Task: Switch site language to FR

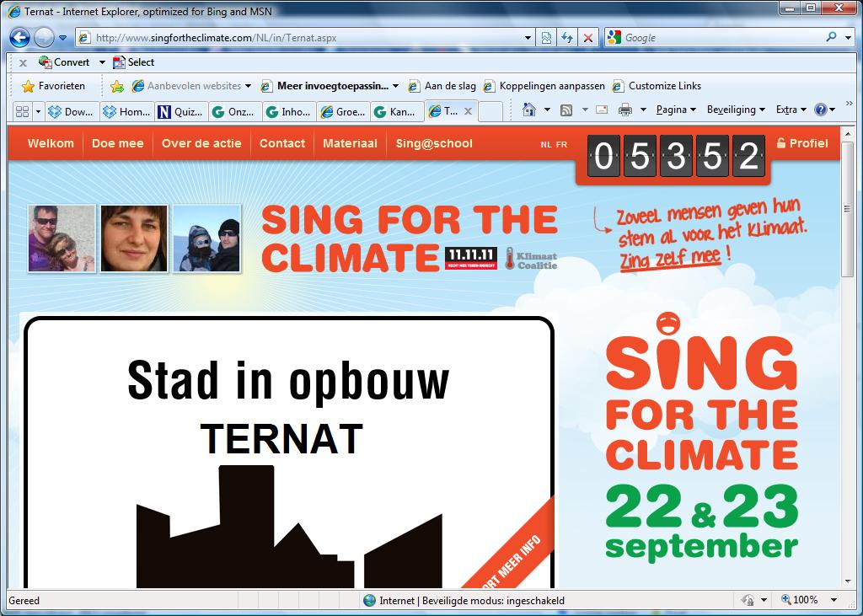Action: point(561,145)
